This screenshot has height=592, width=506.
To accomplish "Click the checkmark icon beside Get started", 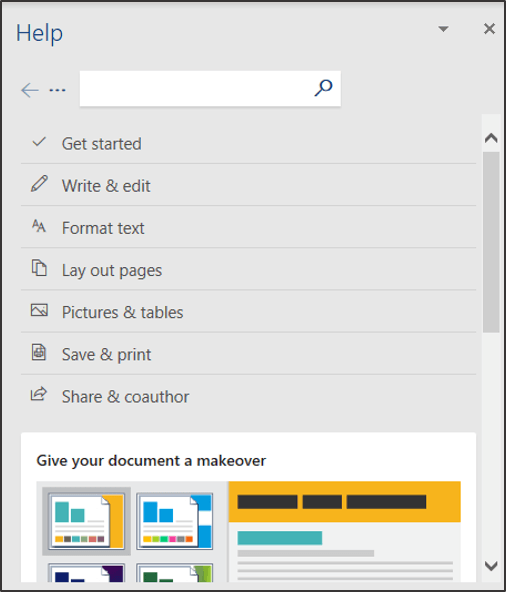I will 39,142.
